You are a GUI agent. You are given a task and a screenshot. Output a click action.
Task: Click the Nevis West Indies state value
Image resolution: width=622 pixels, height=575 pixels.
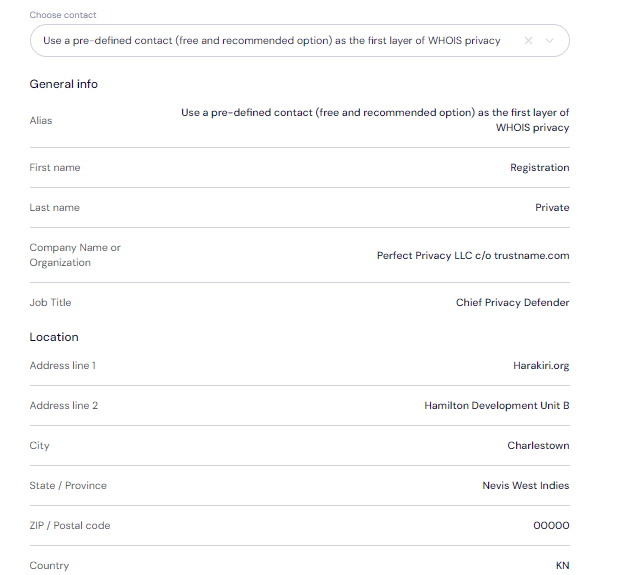[526, 486]
